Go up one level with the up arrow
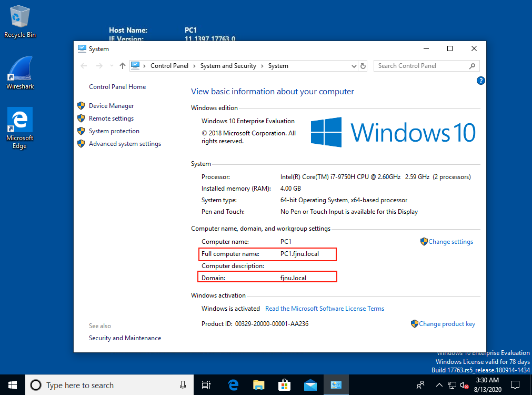This screenshot has width=532, height=395. point(123,66)
